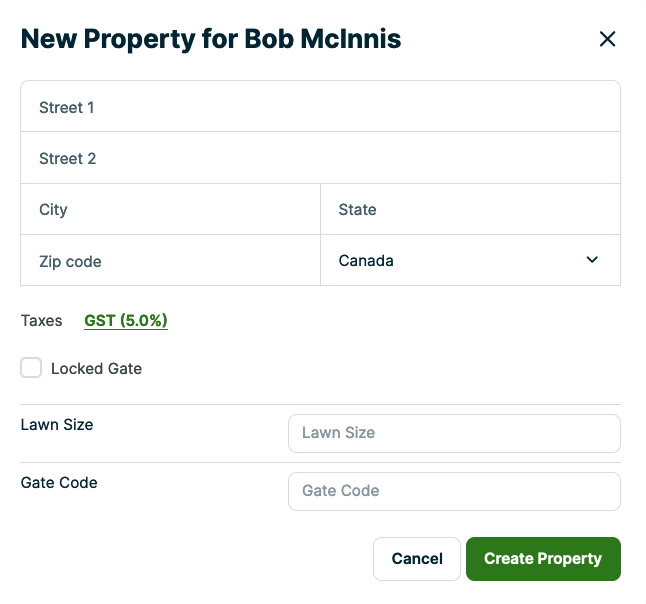Viewport: 646px width, 604px height.
Task: Click into the City field
Action: 170,210
